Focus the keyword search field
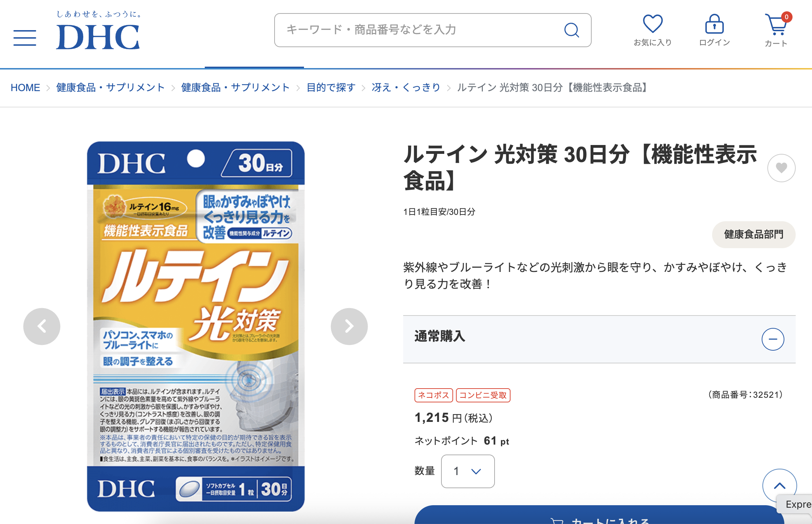 [x=433, y=30]
